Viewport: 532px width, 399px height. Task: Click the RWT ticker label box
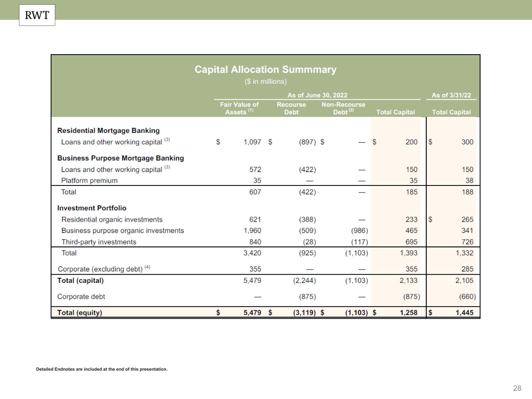pos(37,15)
